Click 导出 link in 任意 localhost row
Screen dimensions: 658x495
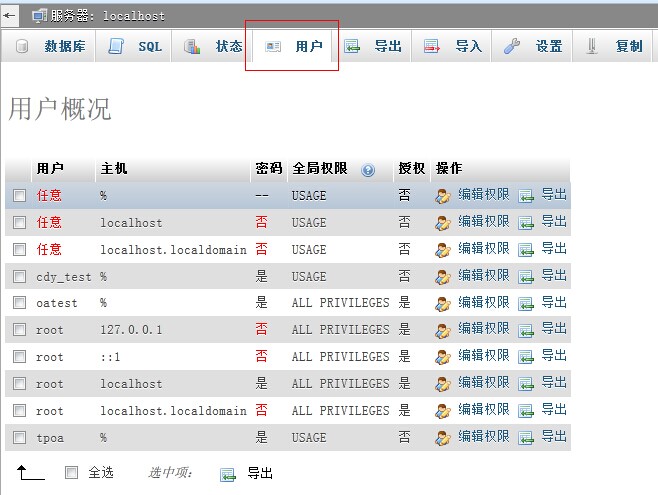[554, 221]
